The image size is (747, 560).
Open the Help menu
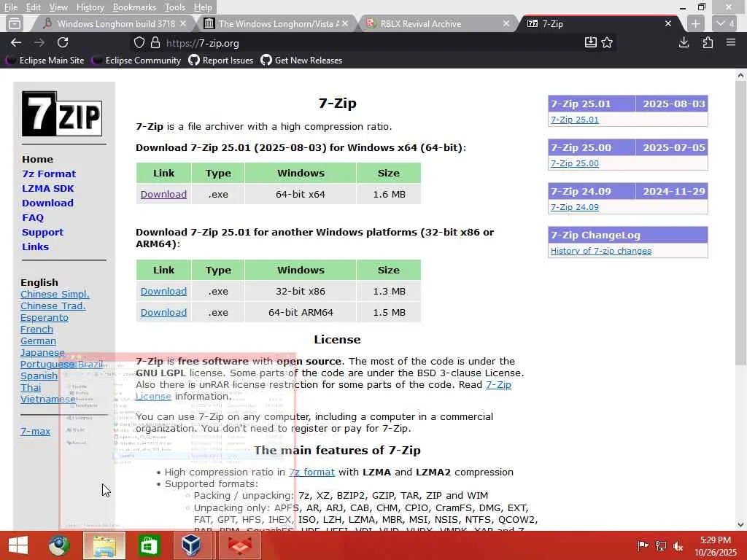[x=203, y=7]
